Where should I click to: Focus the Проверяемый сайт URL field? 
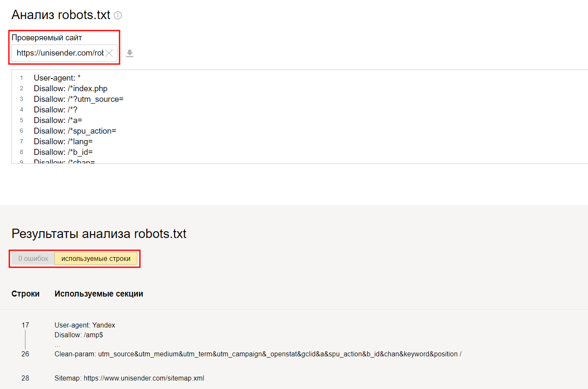coord(64,53)
